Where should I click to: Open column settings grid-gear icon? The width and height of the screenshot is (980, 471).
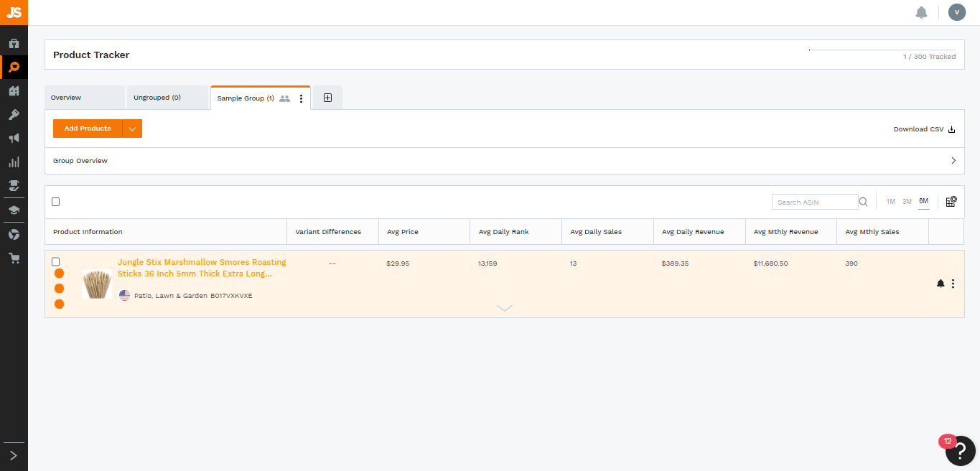pyautogui.click(x=951, y=202)
